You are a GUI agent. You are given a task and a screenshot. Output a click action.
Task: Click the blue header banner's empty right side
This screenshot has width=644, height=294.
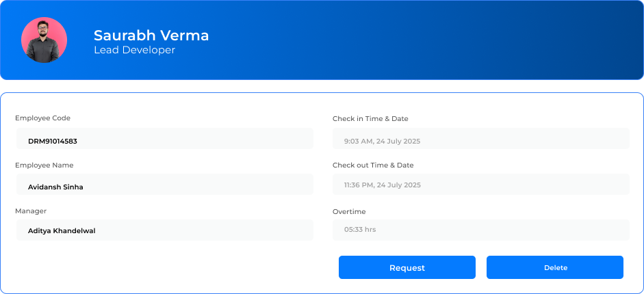pyautogui.click(x=479, y=40)
